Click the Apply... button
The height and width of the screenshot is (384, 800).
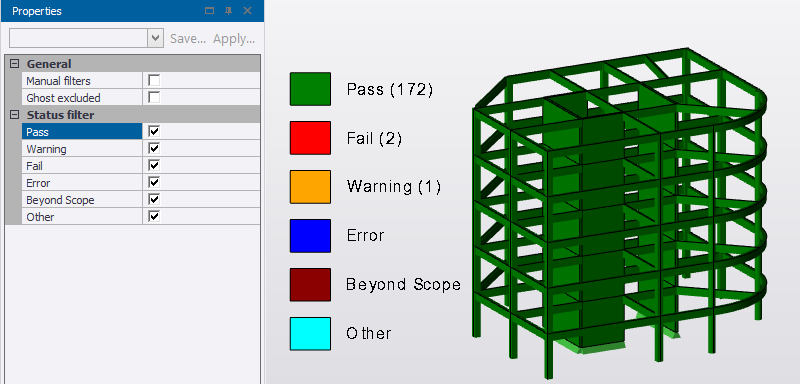coord(234,39)
